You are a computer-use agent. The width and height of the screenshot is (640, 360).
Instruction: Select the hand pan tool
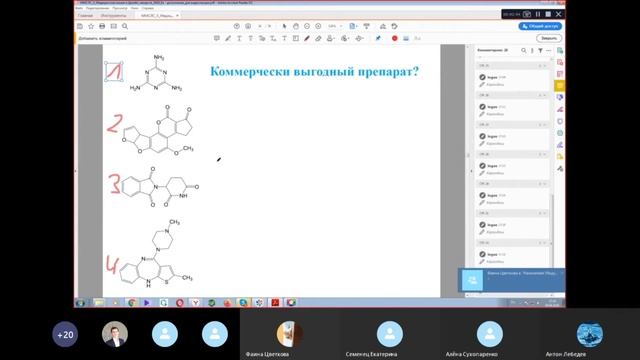(x=296, y=26)
